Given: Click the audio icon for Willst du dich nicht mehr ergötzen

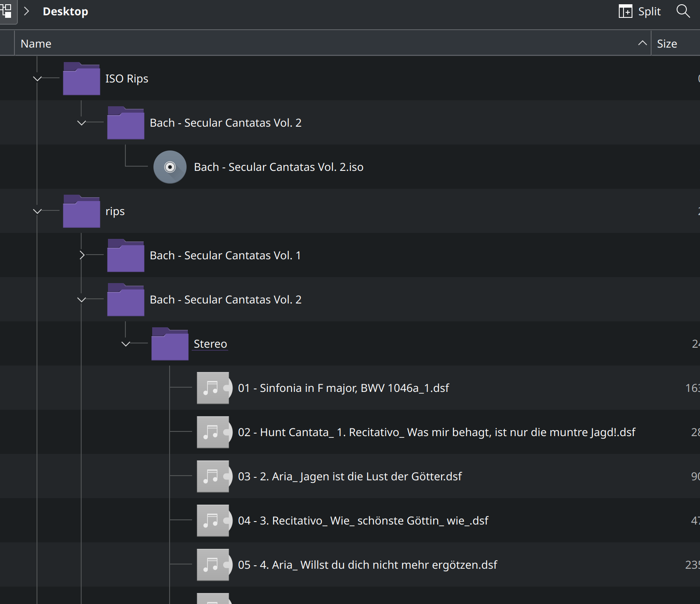Looking at the screenshot, I should [x=213, y=564].
